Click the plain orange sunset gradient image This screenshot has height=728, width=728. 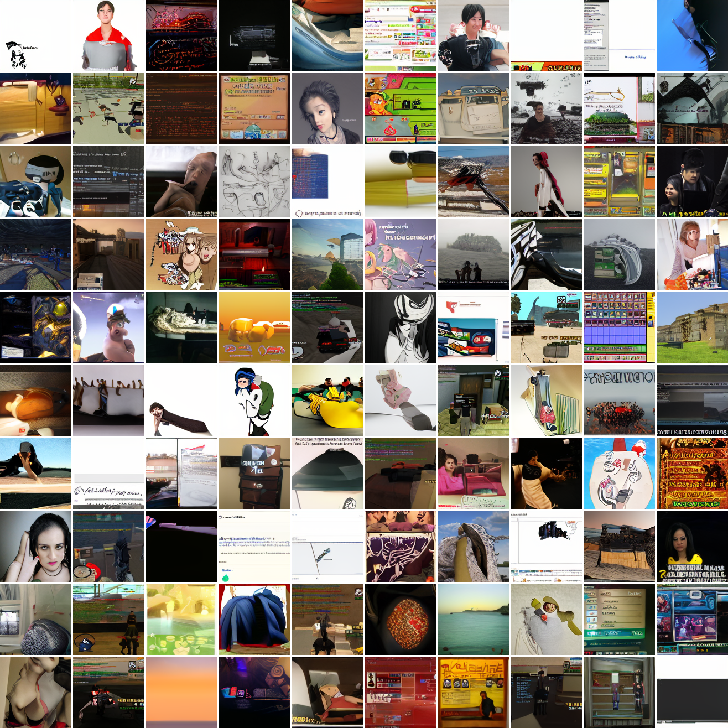point(181,693)
